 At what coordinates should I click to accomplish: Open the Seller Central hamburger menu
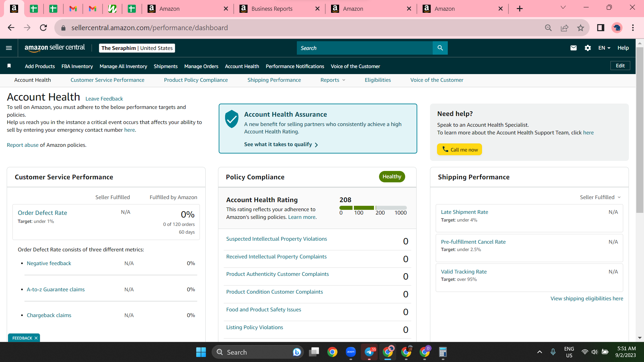pyautogui.click(x=9, y=48)
